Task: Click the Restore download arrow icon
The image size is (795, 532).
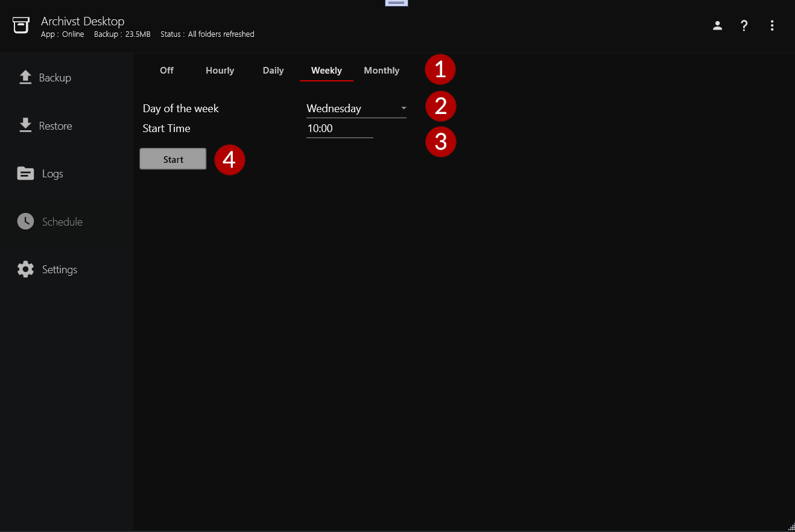Action: (x=25, y=125)
